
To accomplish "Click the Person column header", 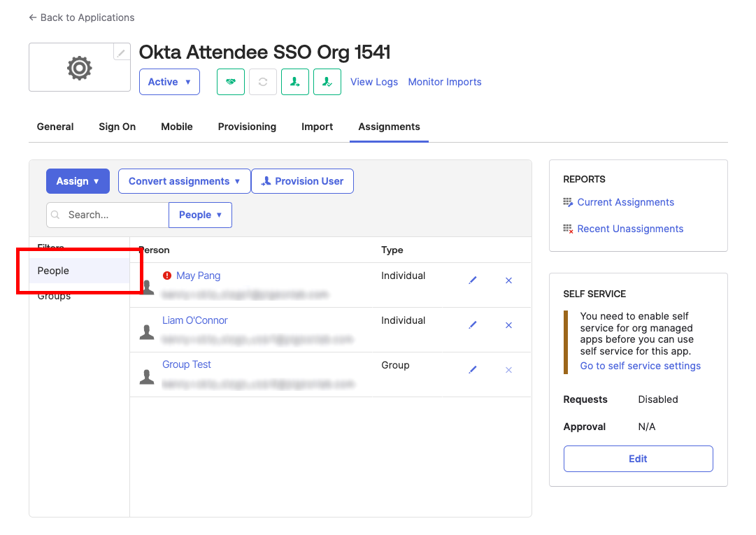I will click(155, 250).
